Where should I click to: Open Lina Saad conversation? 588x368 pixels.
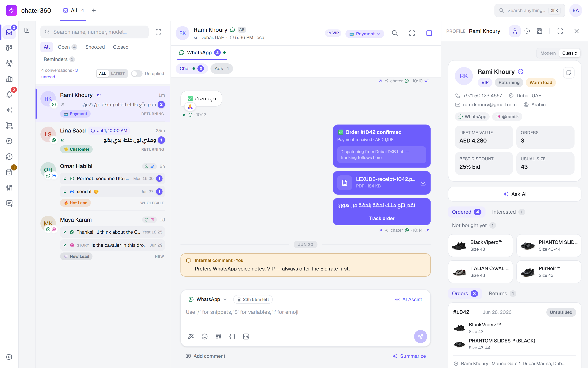click(x=103, y=140)
